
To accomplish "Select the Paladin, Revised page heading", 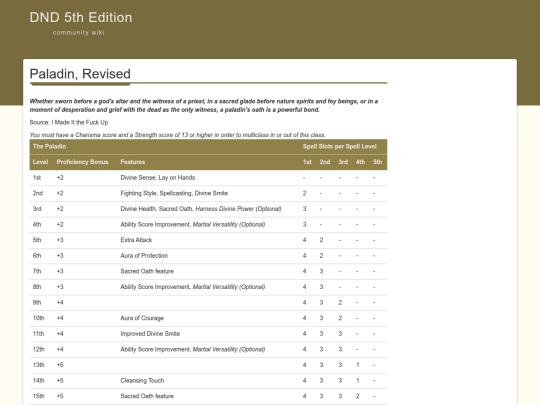I will click(80, 74).
